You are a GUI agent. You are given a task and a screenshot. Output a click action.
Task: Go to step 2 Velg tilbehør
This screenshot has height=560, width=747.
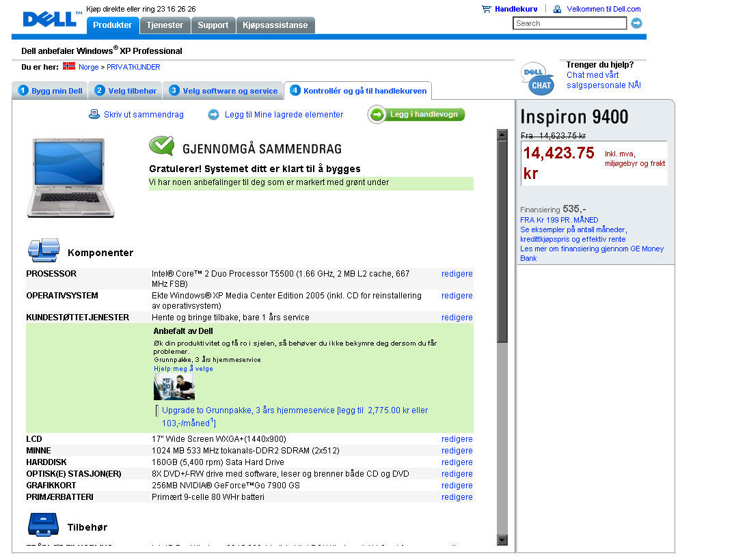click(x=126, y=90)
